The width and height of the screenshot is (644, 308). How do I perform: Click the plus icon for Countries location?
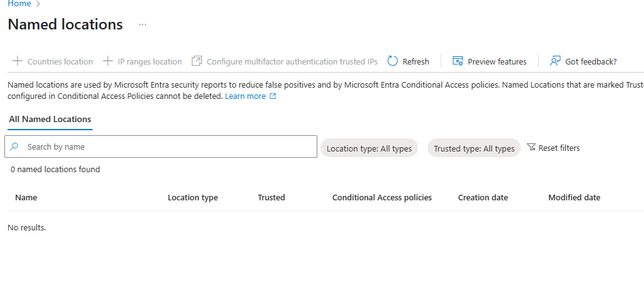pos(18,61)
